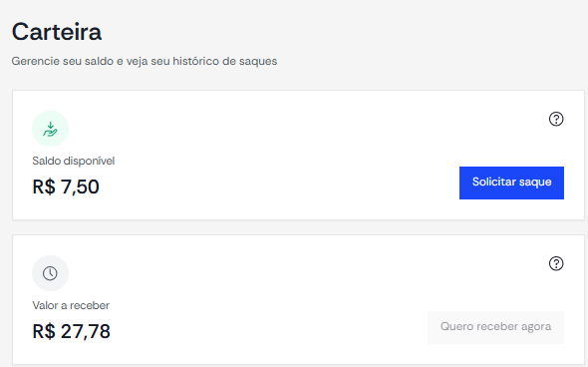The height and width of the screenshot is (367, 588).
Task: Click the grayed-out receive-now button
Action: [495, 327]
